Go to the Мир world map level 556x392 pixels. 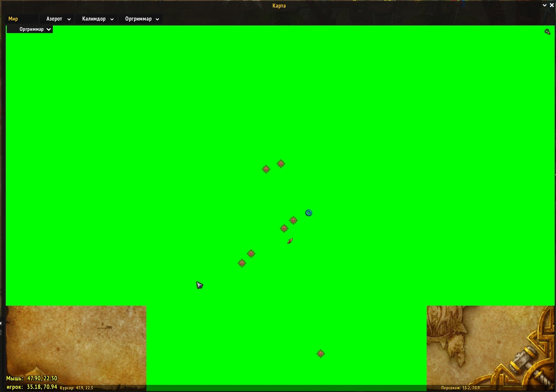(13, 19)
